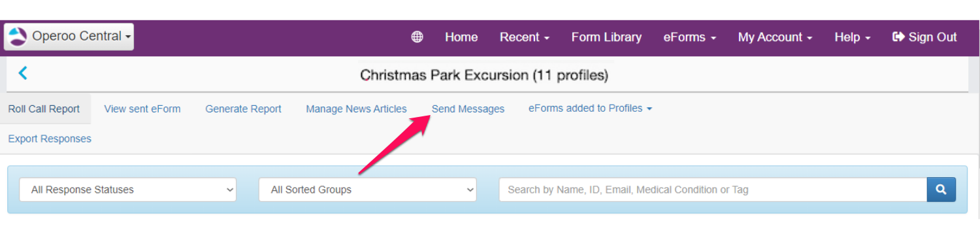Go to Home page
Viewport: 980px width, 249px height.
coord(461,37)
